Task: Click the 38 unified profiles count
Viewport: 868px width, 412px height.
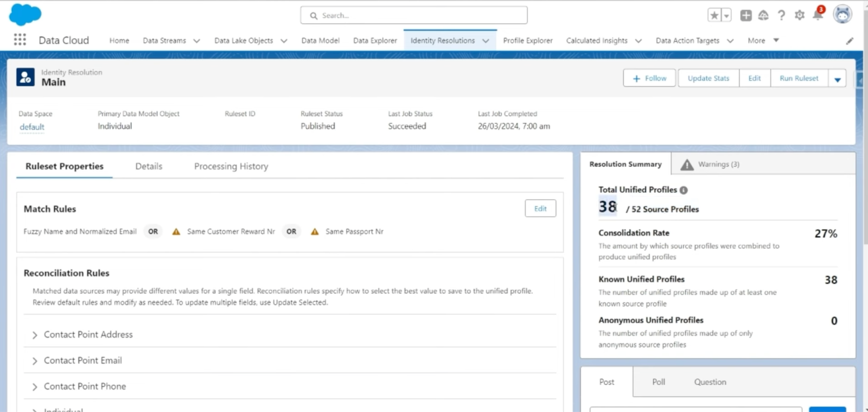Action: click(608, 207)
